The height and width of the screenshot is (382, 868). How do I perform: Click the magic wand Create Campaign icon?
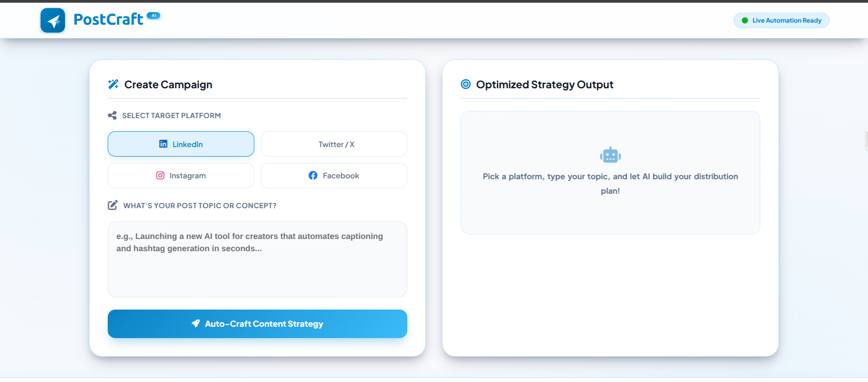113,84
